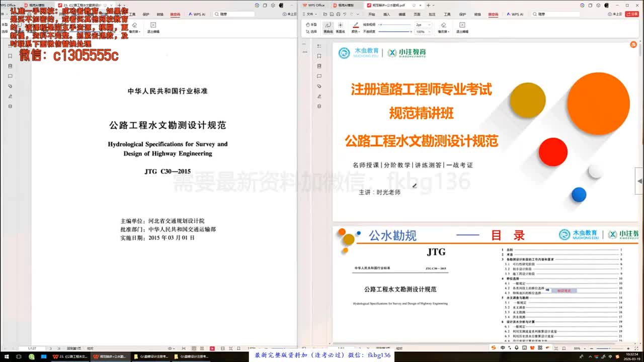
Task: Open signature panel icon in left window sidebar
Action: [10, 96]
